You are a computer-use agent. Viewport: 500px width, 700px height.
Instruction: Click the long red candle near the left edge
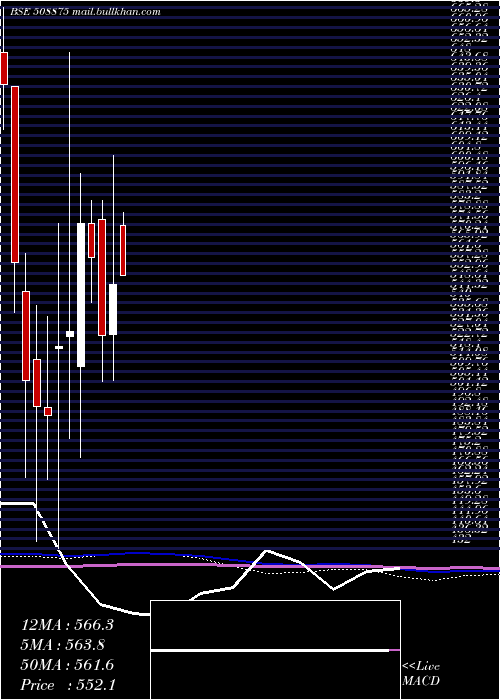(15, 175)
